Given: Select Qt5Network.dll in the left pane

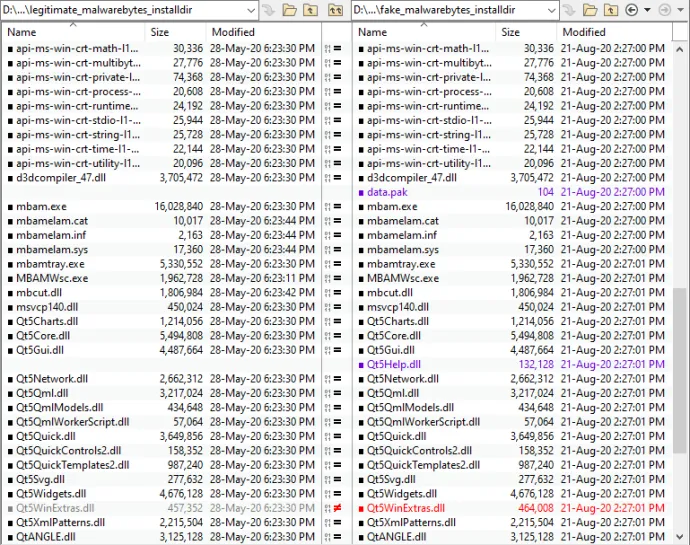Looking at the screenshot, I should click(x=52, y=379).
